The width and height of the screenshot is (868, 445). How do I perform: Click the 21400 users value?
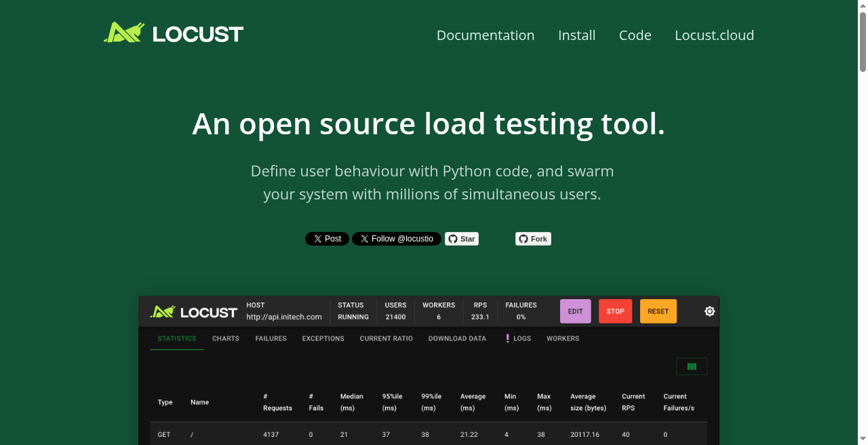[395, 317]
